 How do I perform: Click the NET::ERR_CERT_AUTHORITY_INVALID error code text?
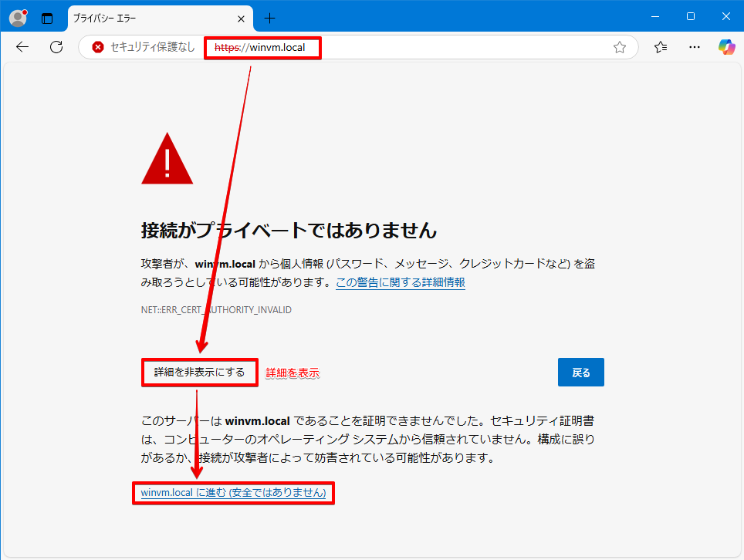[216, 309]
